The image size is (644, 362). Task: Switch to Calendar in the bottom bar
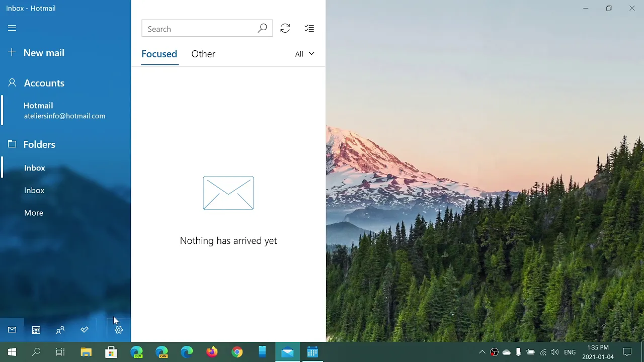tap(36, 330)
